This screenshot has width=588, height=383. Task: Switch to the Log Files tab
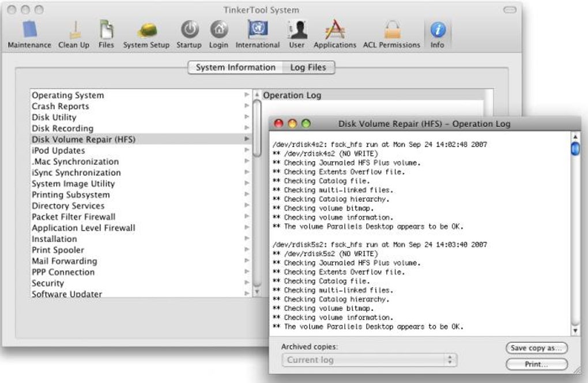click(308, 67)
